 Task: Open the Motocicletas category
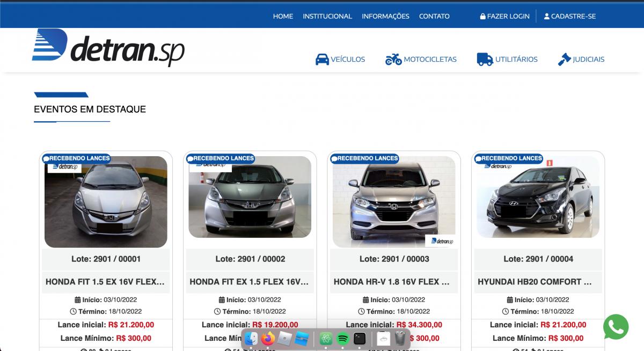click(421, 60)
